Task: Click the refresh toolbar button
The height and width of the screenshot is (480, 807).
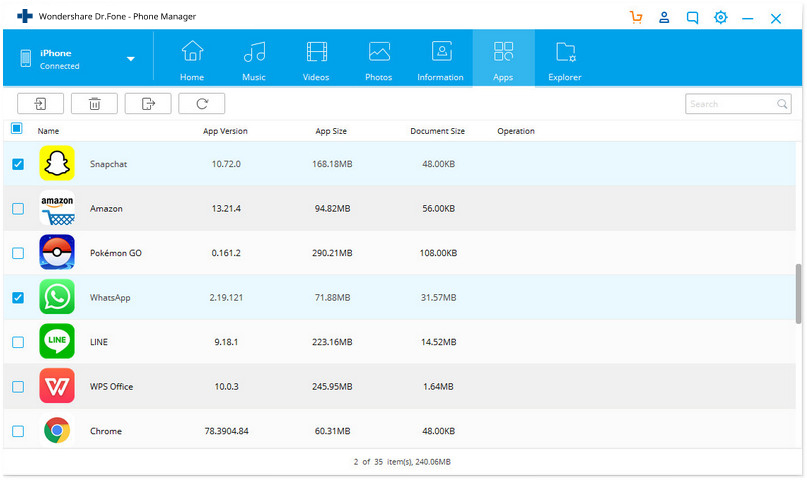Action: pyautogui.click(x=202, y=103)
